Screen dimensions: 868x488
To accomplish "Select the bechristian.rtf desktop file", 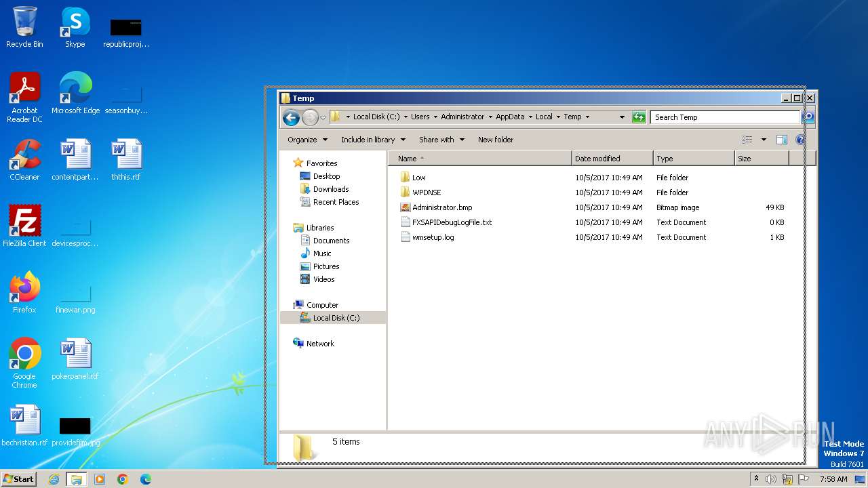I will (x=24, y=426).
